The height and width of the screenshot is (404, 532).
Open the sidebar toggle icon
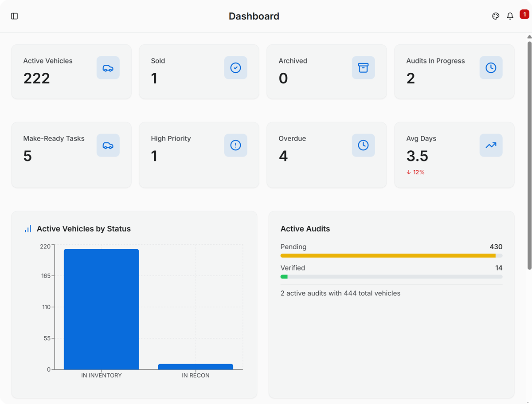coord(14,16)
